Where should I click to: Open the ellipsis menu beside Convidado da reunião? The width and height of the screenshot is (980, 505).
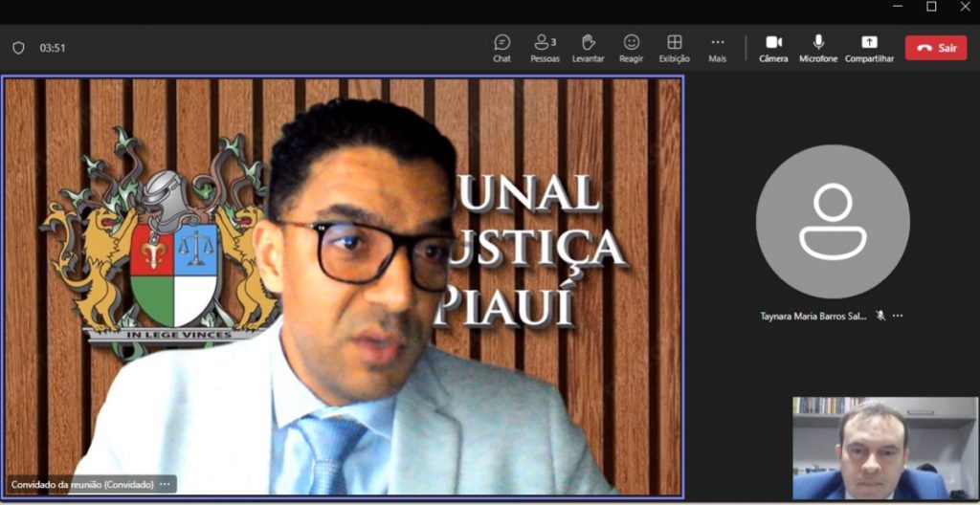click(x=166, y=484)
